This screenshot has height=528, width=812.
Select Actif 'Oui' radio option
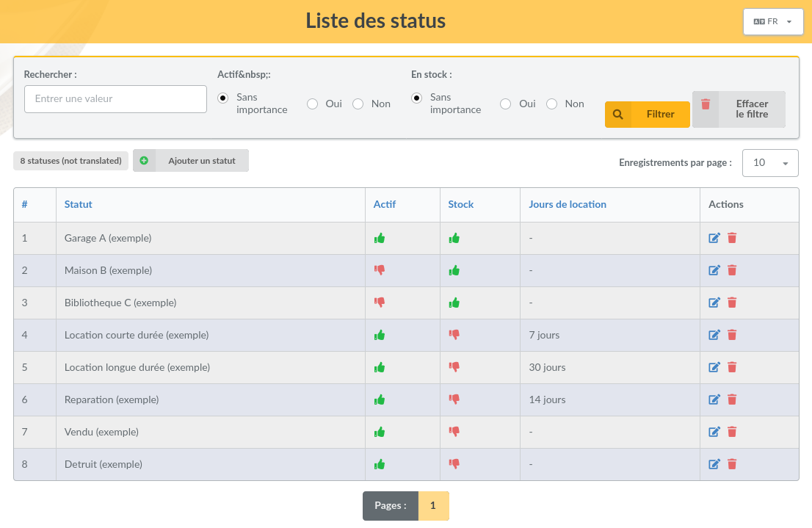(x=312, y=104)
